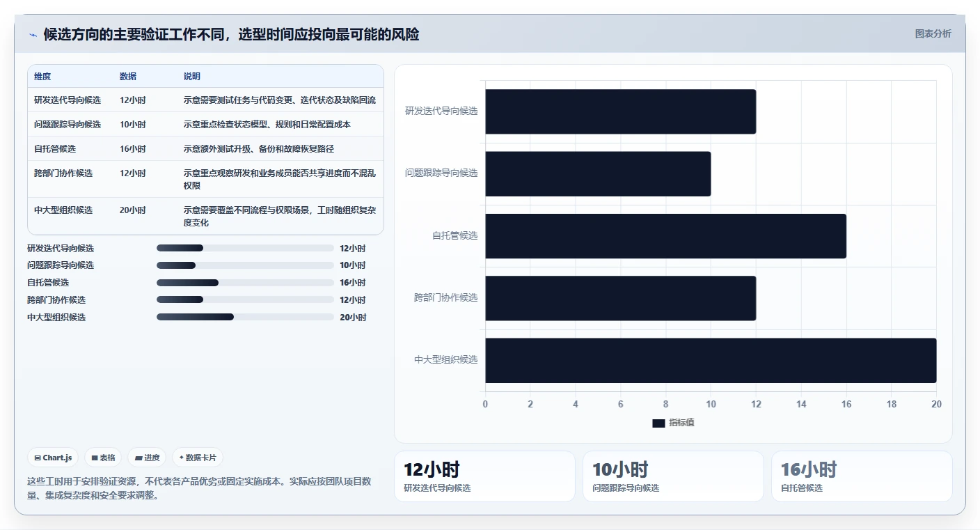Image resolution: width=980 pixels, height=530 pixels.
Task: Click the 指标值 legend text
Action: tap(682, 423)
